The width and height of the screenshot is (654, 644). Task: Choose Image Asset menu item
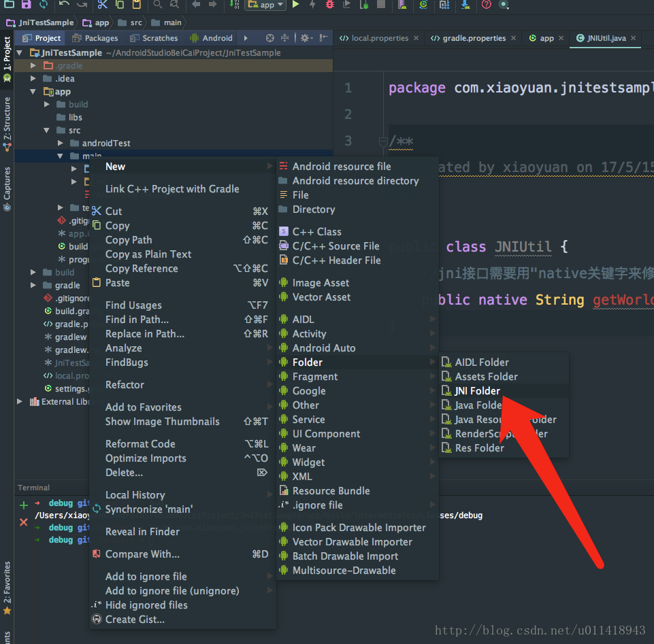pyautogui.click(x=358, y=283)
